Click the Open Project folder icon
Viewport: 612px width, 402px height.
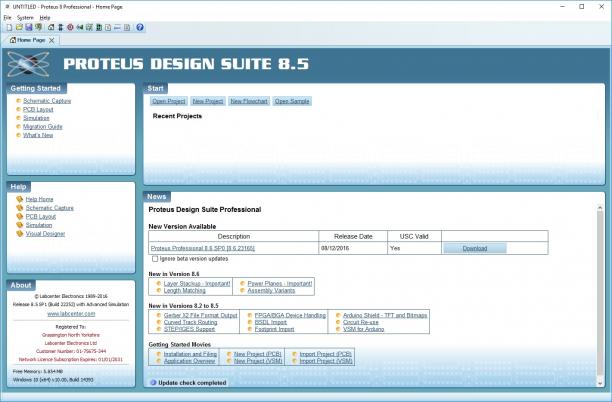[19, 27]
